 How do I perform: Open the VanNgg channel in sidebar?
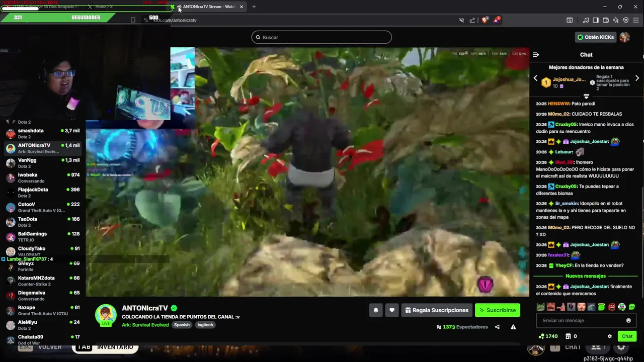click(x=43, y=163)
